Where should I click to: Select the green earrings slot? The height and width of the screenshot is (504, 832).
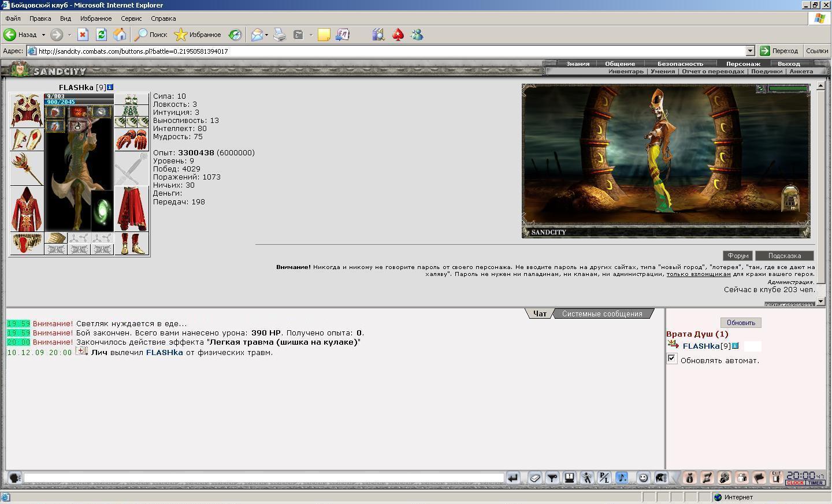131,99
